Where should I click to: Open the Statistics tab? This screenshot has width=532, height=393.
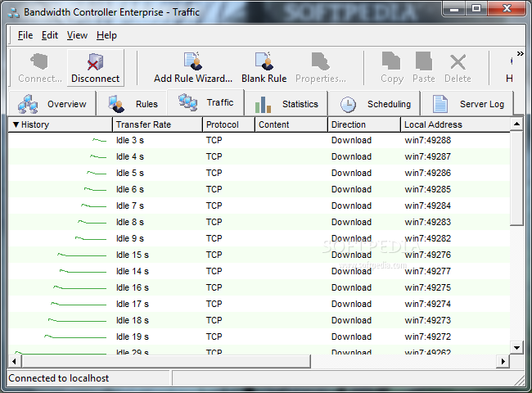click(x=286, y=104)
